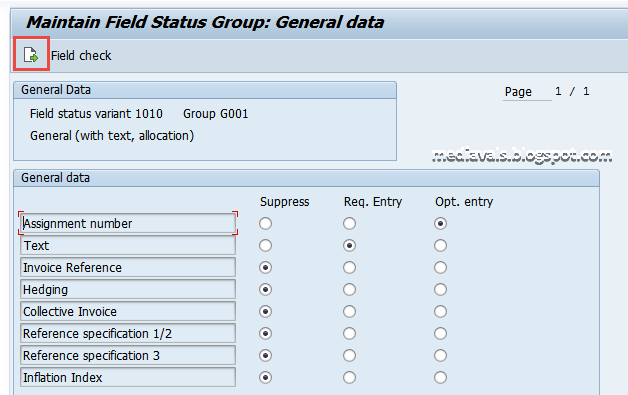Set Reference specification 3 to Req. Entry
Viewport: 628px width, 395px height.
(349, 356)
